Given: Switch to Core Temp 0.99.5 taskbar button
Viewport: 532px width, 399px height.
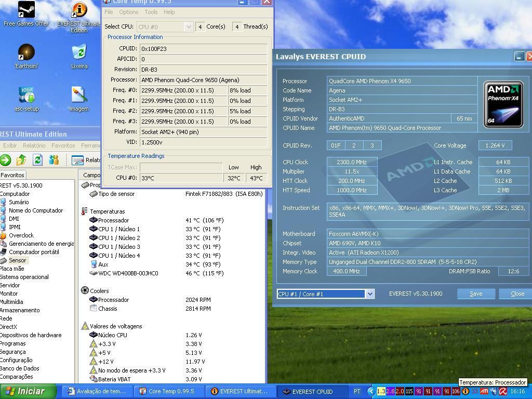Looking at the screenshot, I should (x=169, y=391).
